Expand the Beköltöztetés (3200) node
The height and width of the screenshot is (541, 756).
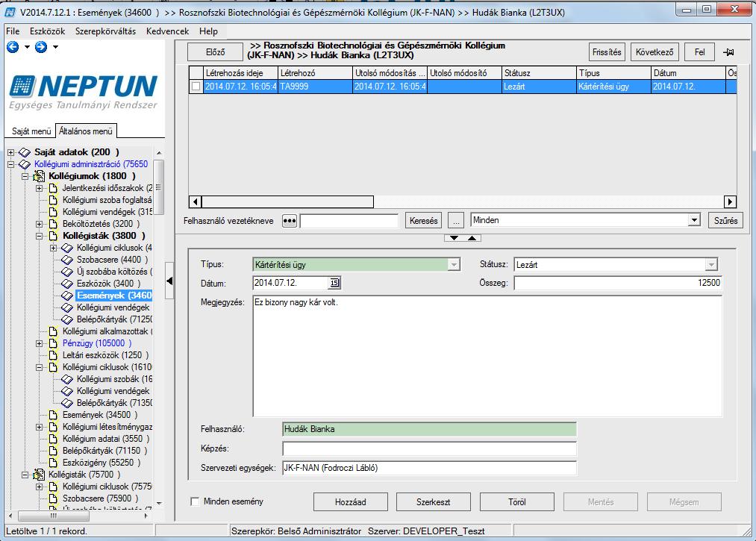39,224
